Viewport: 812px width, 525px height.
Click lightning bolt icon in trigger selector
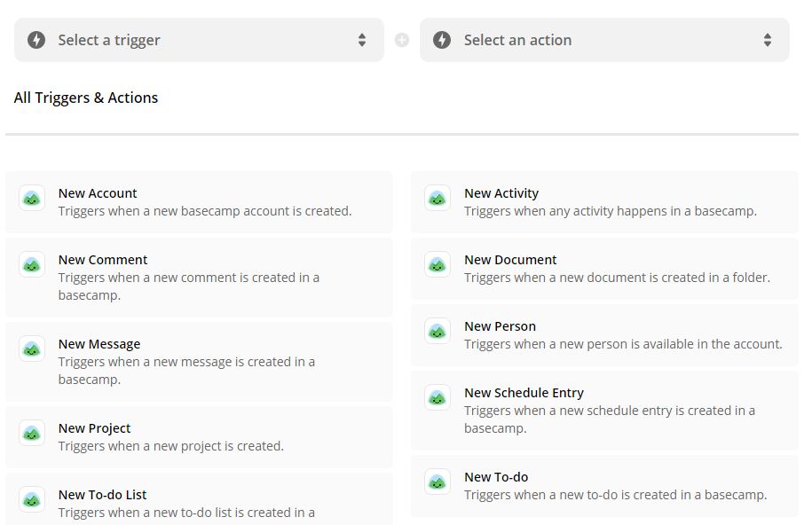tap(36, 40)
